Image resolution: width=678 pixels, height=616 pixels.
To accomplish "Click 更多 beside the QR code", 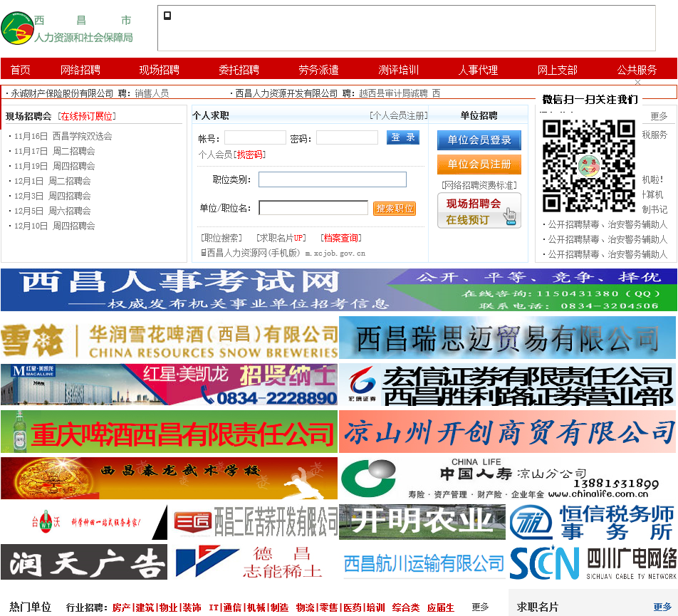I will [659, 116].
